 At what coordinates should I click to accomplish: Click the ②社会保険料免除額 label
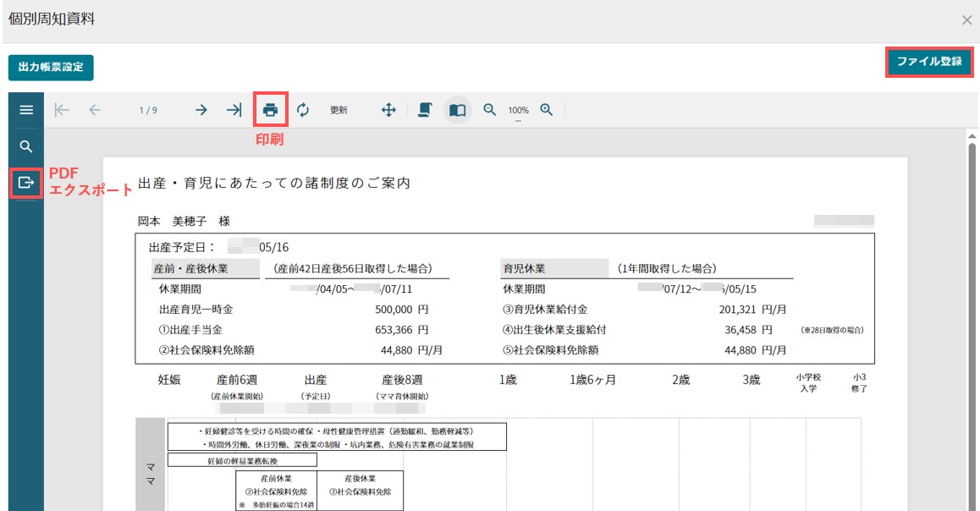tap(206, 350)
